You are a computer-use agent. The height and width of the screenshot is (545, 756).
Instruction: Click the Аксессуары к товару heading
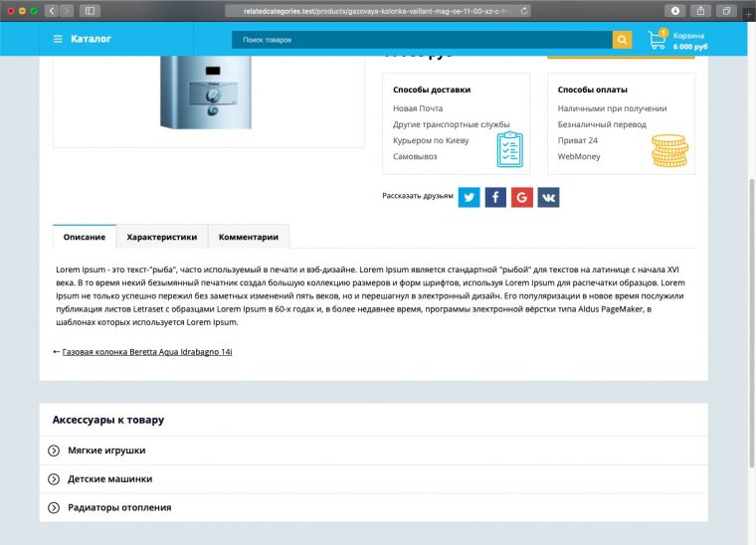[x=108, y=420]
